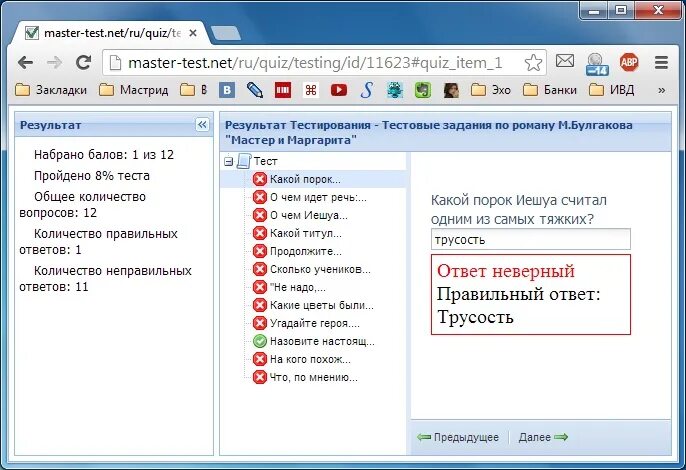
Task: Close the browser window
Action: click(658, 11)
